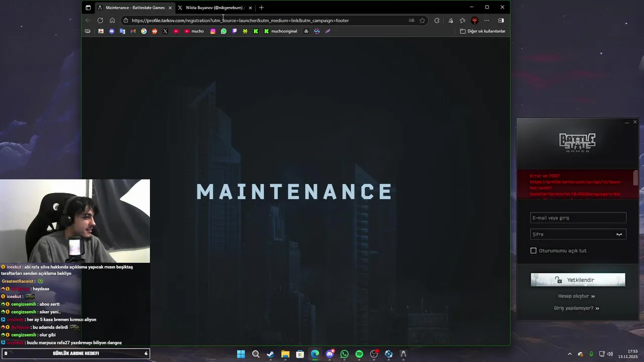Open the mucho YouTube bookmark
Viewport: 644px width, 362px height.
coord(194,31)
